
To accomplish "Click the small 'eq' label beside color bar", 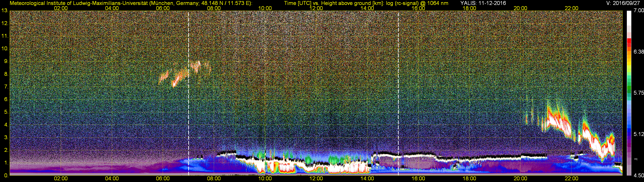I will coord(636,159).
